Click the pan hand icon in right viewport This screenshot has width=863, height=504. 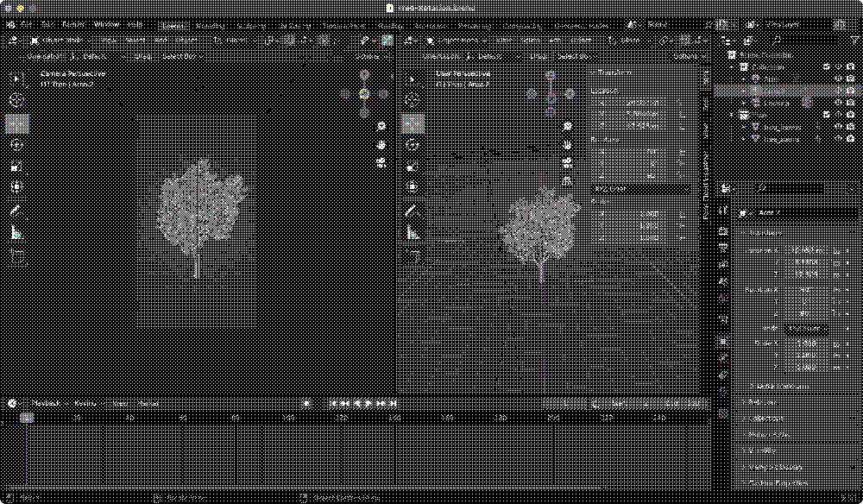[567, 143]
